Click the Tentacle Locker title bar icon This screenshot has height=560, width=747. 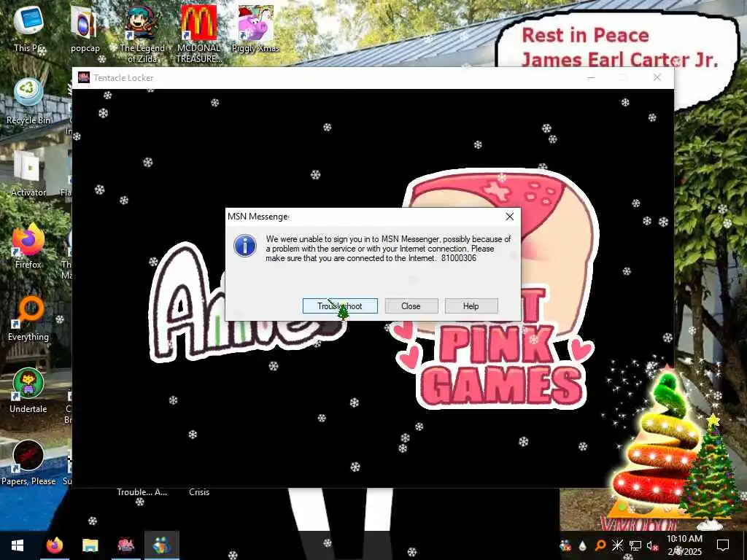[x=84, y=77]
